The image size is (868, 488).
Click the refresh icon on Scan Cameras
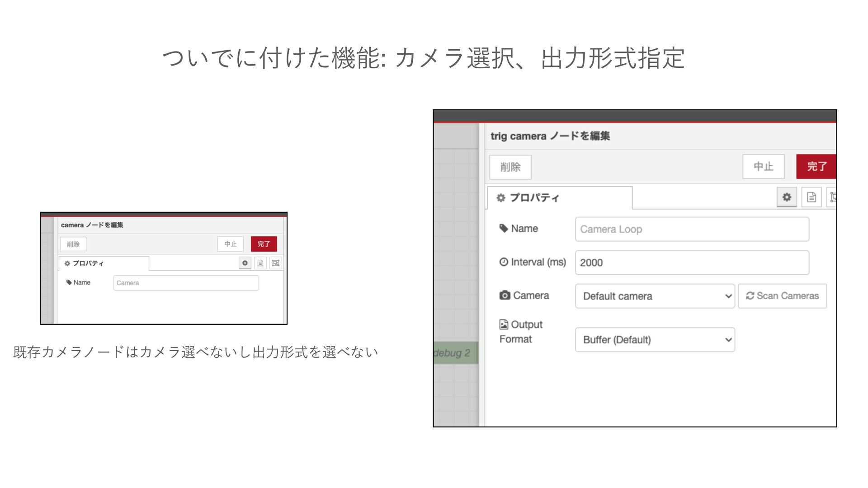750,296
